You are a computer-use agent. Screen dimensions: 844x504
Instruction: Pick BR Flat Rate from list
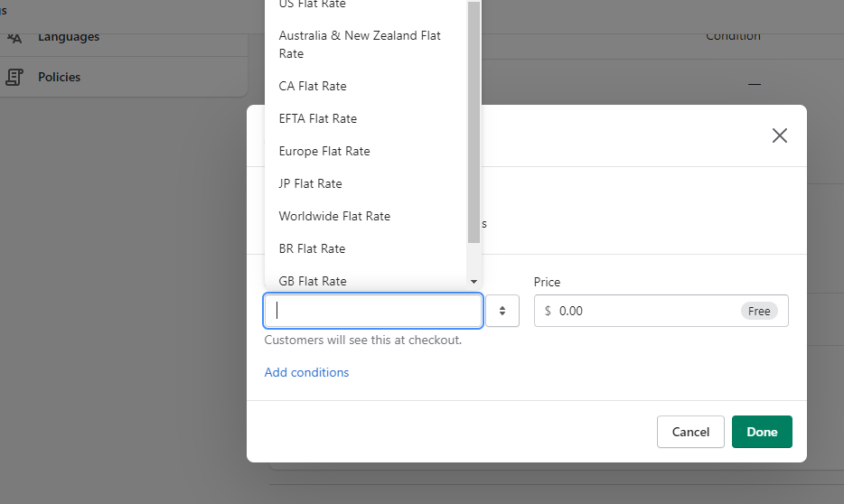(312, 249)
